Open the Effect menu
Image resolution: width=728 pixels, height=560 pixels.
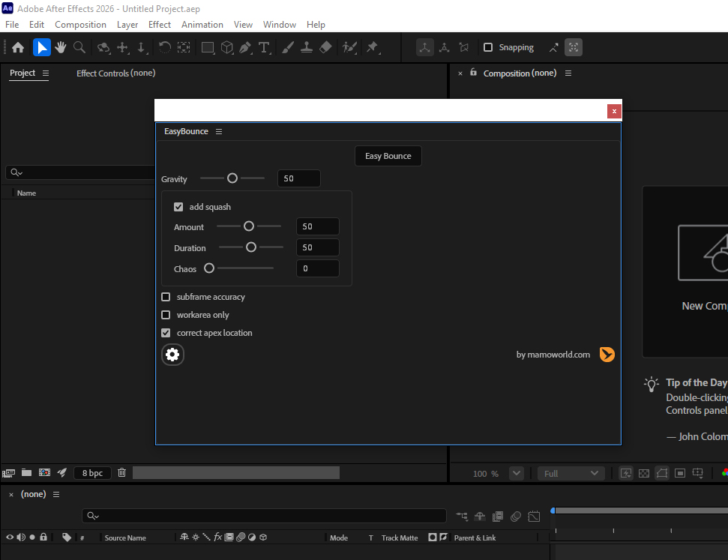(159, 25)
